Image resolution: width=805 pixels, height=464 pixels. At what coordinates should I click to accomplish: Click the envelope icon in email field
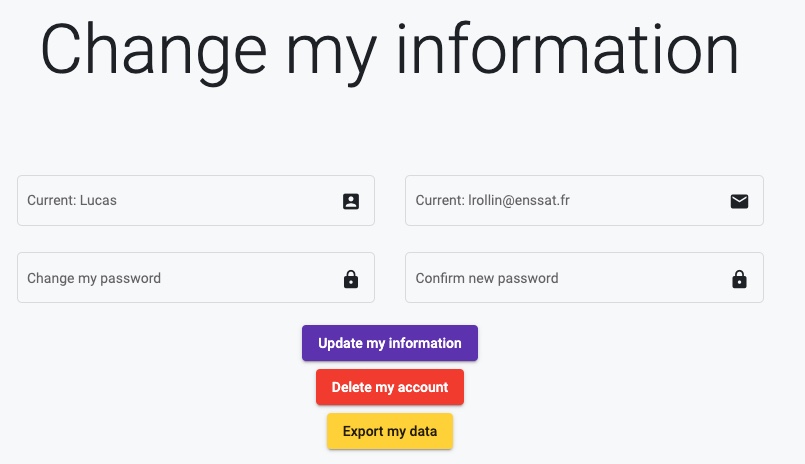pos(739,201)
